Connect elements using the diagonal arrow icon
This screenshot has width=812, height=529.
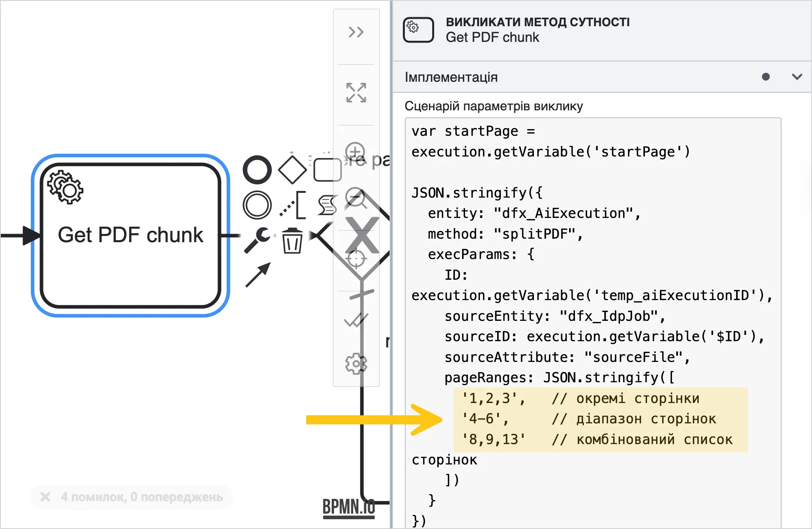258,275
